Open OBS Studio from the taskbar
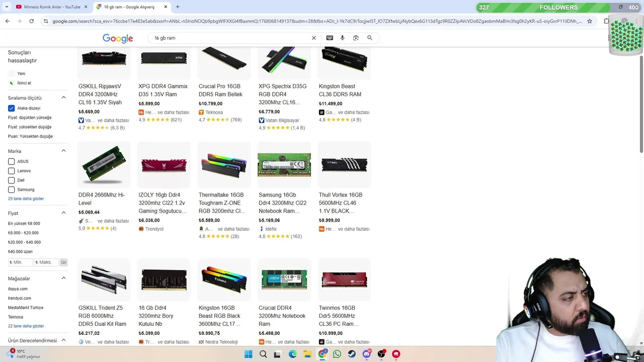 coord(381,354)
